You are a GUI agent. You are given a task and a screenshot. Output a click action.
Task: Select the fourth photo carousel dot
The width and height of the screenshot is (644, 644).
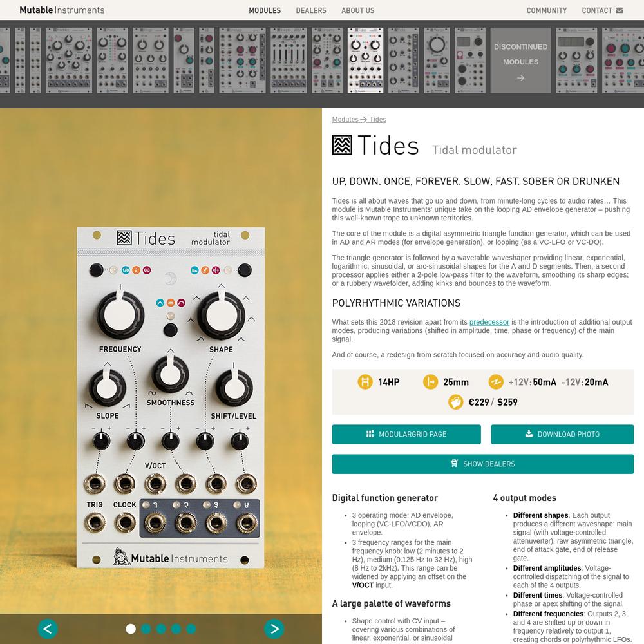176,629
